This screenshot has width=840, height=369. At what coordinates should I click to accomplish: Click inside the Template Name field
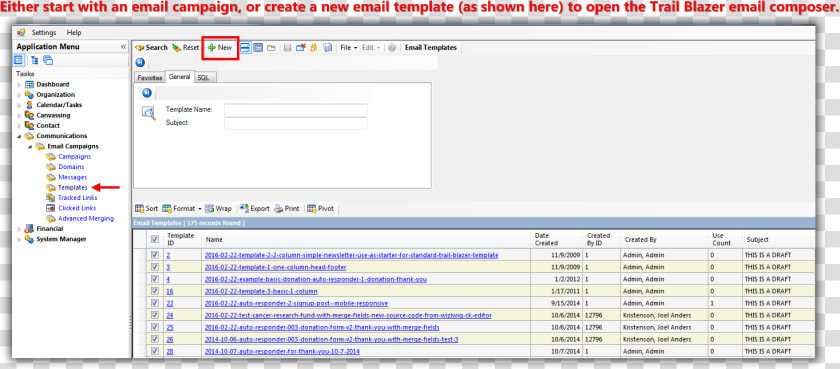click(x=296, y=110)
